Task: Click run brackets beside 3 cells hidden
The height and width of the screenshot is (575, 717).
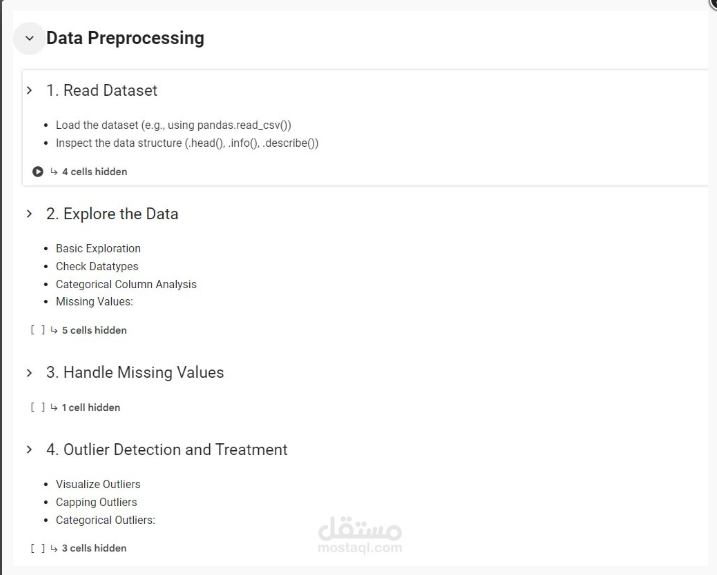Action: point(38,548)
